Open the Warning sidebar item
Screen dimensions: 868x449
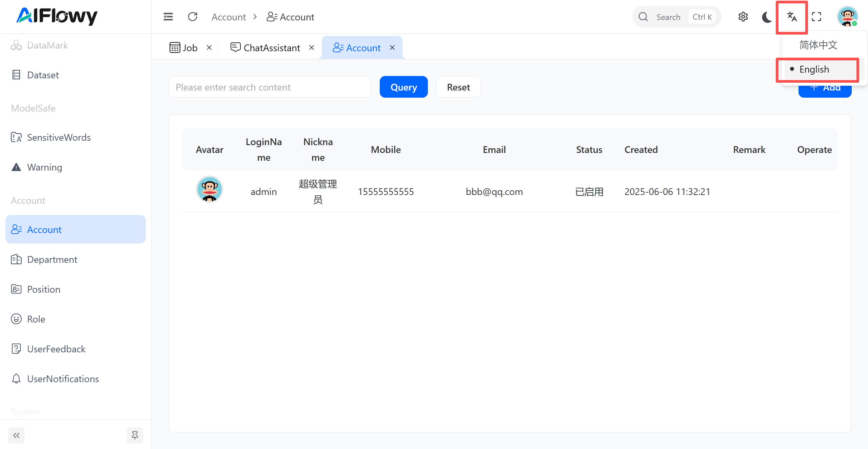[44, 167]
